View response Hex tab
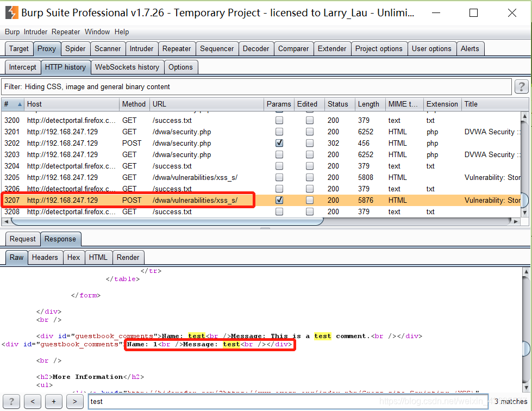Image resolution: width=532 pixels, height=411 pixels. click(x=73, y=258)
